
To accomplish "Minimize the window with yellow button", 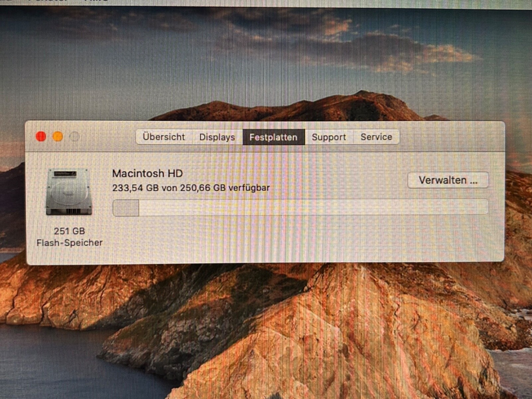I will click(x=58, y=136).
